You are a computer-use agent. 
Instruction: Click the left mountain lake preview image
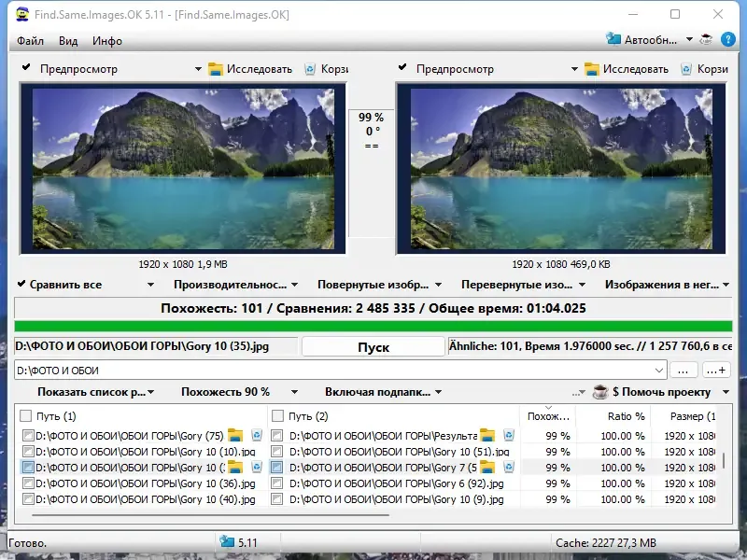click(x=183, y=169)
